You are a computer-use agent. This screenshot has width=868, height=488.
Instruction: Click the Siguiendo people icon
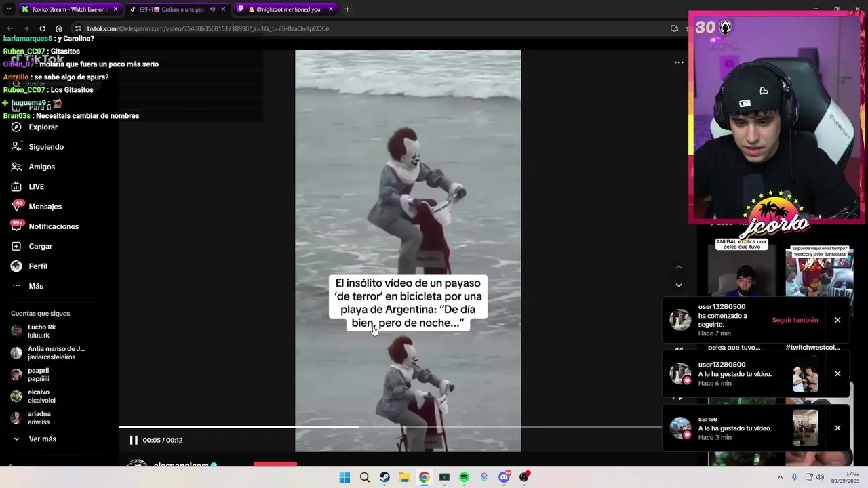tap(16, 147)
